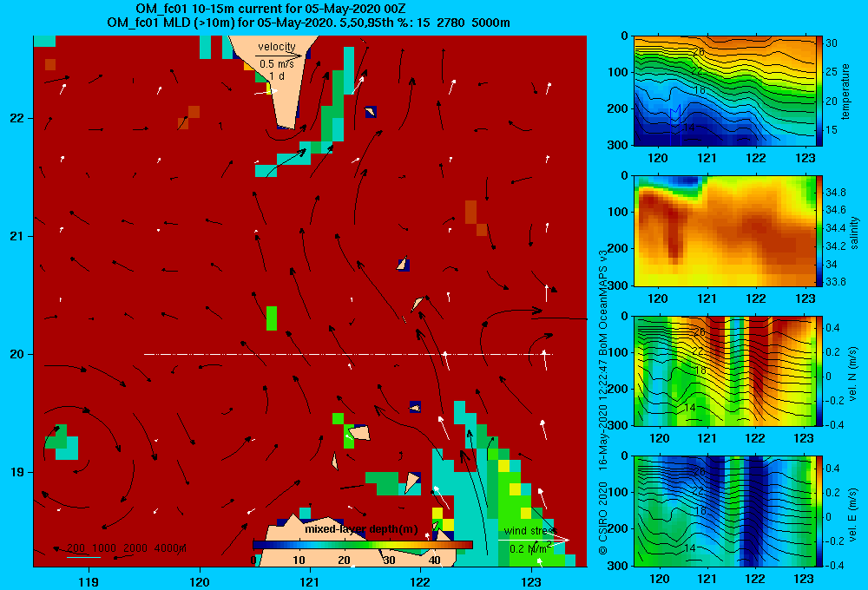This screenshot has width=868, height=590.
Task: Open the temperature section panel
Action: click(724, 91)
